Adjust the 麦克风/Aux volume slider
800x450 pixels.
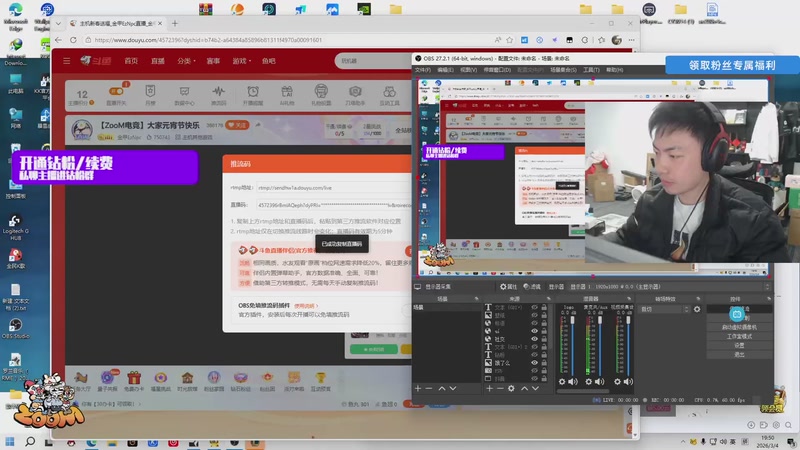coord(600,345)
